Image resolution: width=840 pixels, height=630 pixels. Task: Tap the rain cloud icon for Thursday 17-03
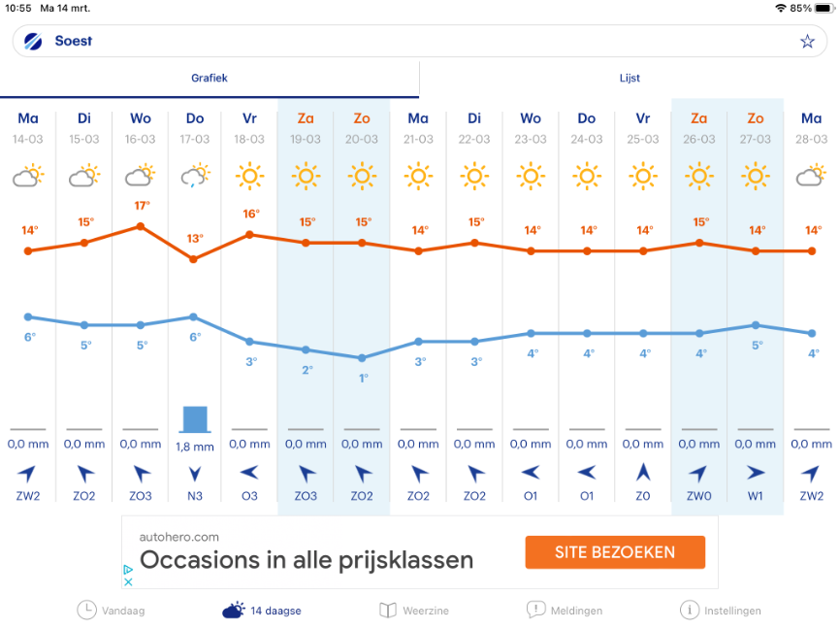click(x=195, y=177)
